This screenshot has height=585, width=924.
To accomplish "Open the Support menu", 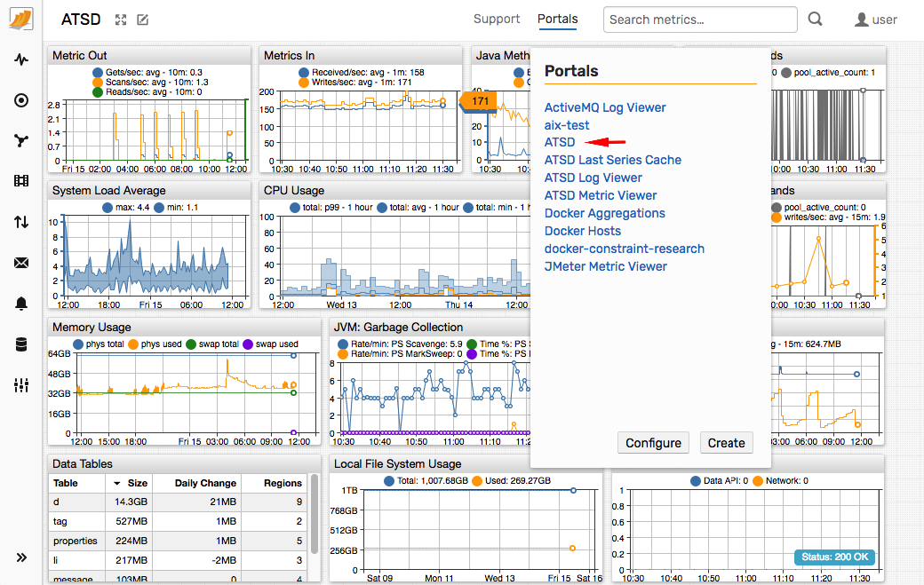I will coord(496,19).
